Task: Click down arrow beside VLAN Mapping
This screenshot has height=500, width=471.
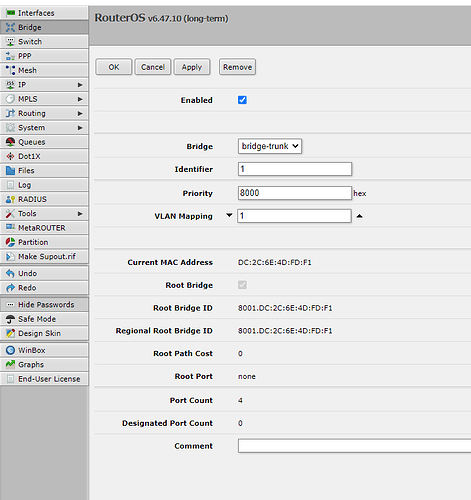Action: point(229,215)
